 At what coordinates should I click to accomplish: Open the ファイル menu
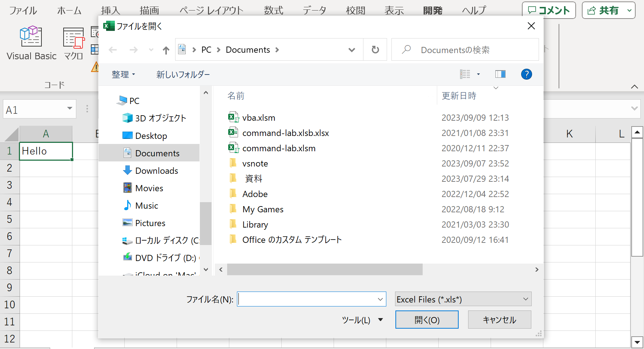coord(23,11)
